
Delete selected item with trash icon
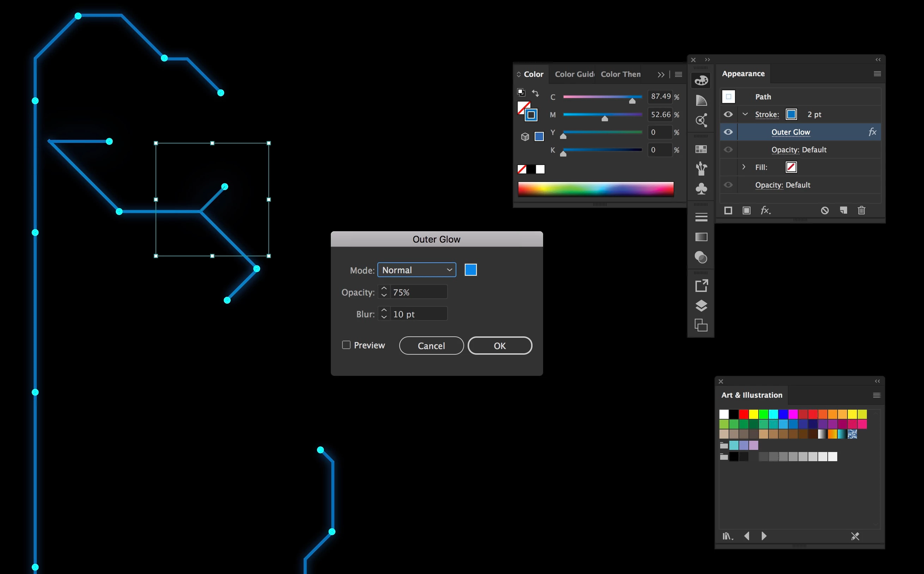861,210
